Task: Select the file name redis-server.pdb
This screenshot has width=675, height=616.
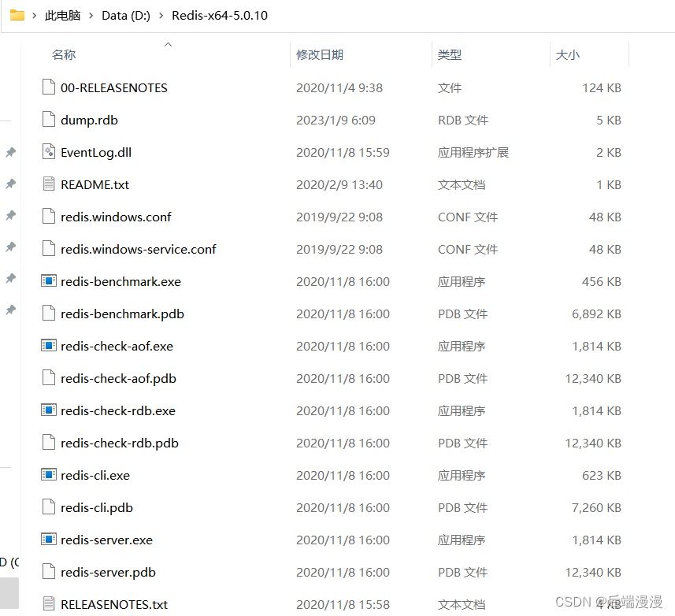Action: tap(108, 572)
